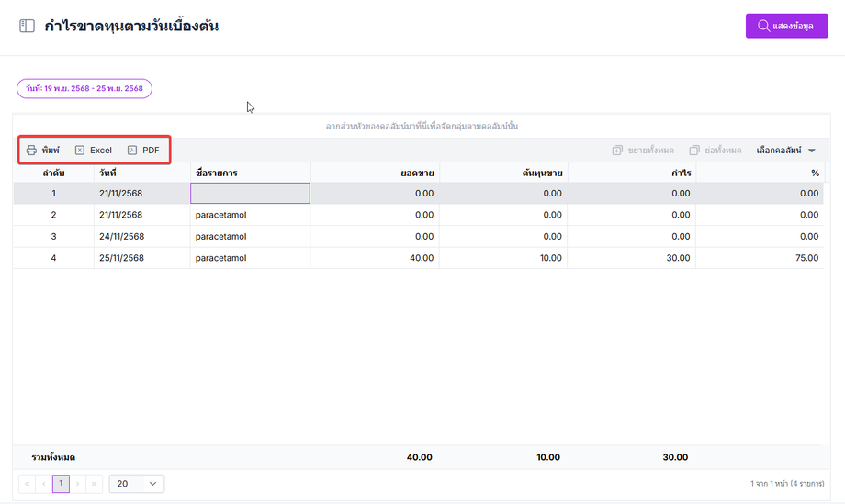Screen dimensions: 845x504
Task: Go to the first page arrow
Action: 27,483
